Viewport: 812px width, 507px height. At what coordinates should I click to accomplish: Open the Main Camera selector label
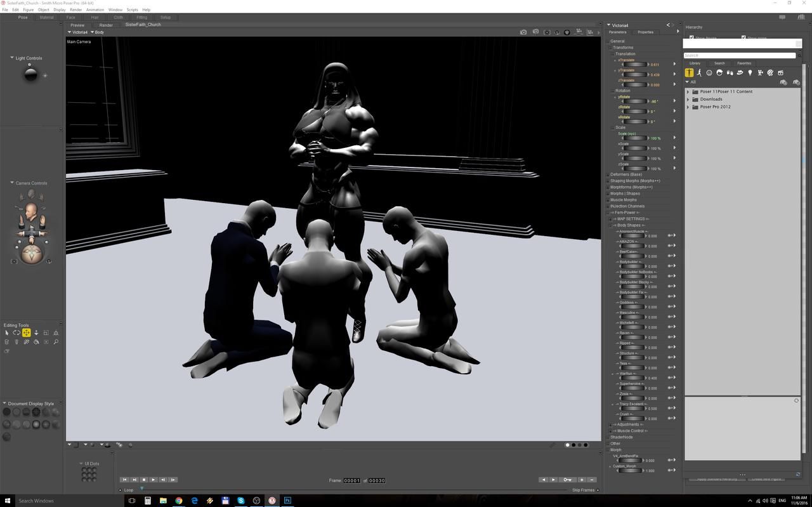click(x=79, y=42)
